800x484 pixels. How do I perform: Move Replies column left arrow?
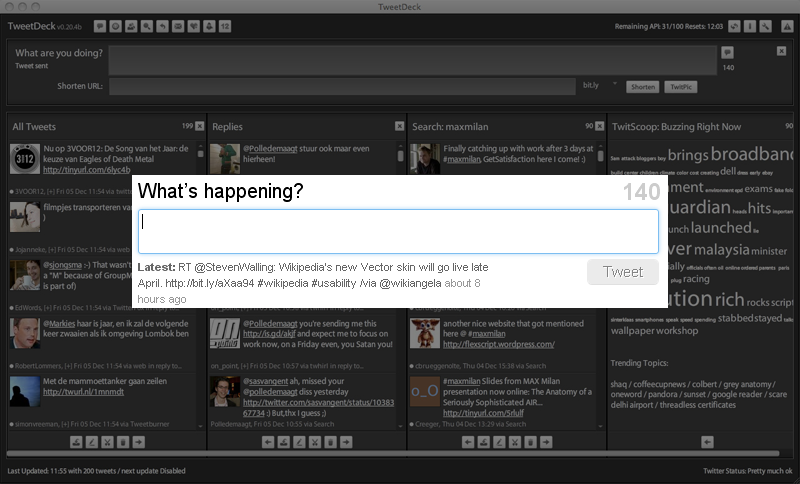click(268, 442)
